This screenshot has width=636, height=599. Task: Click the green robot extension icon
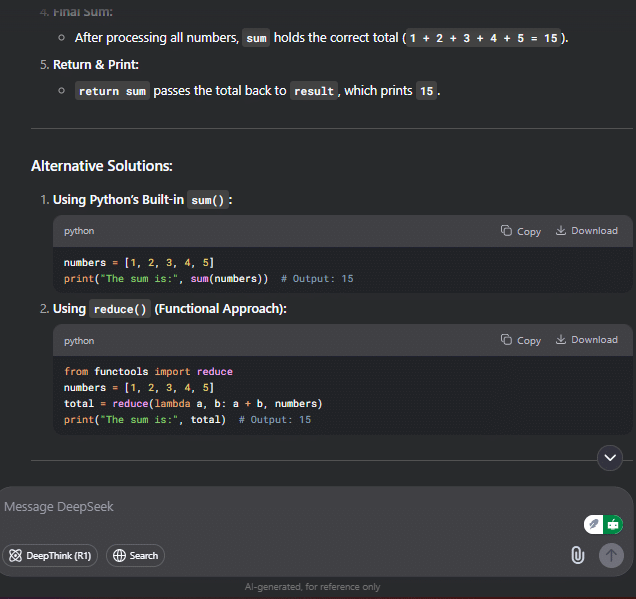point(613,524)
